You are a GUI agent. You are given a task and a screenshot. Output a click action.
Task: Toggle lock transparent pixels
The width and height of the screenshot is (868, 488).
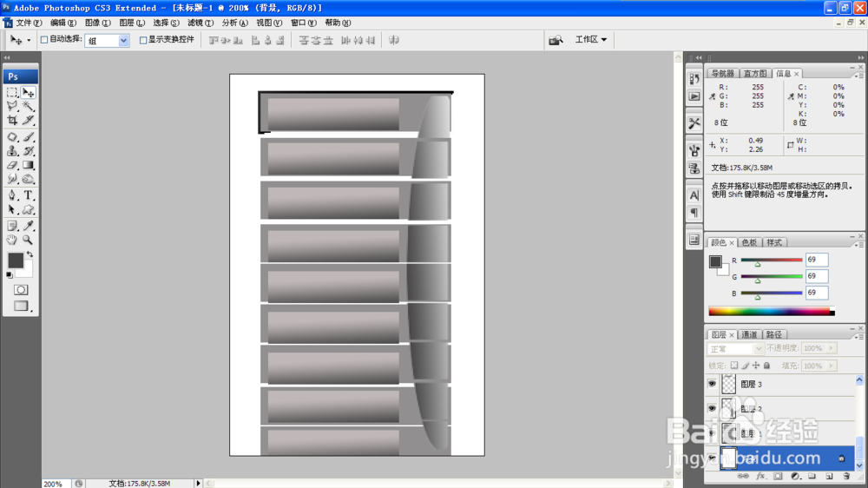[x=734, y=366]
